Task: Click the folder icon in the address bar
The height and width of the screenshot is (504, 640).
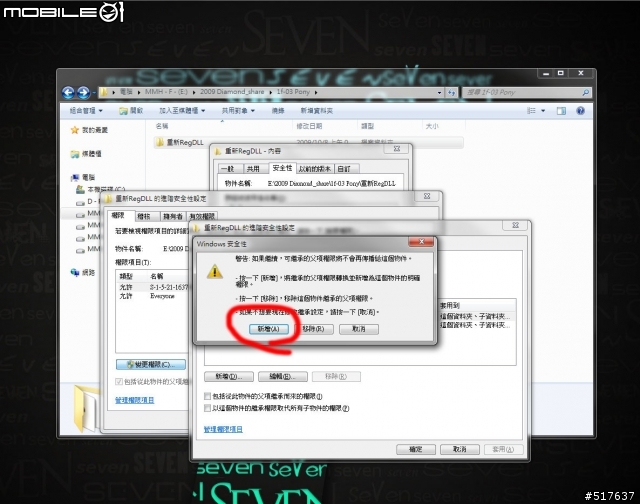Action: click(x=104, y=92)
